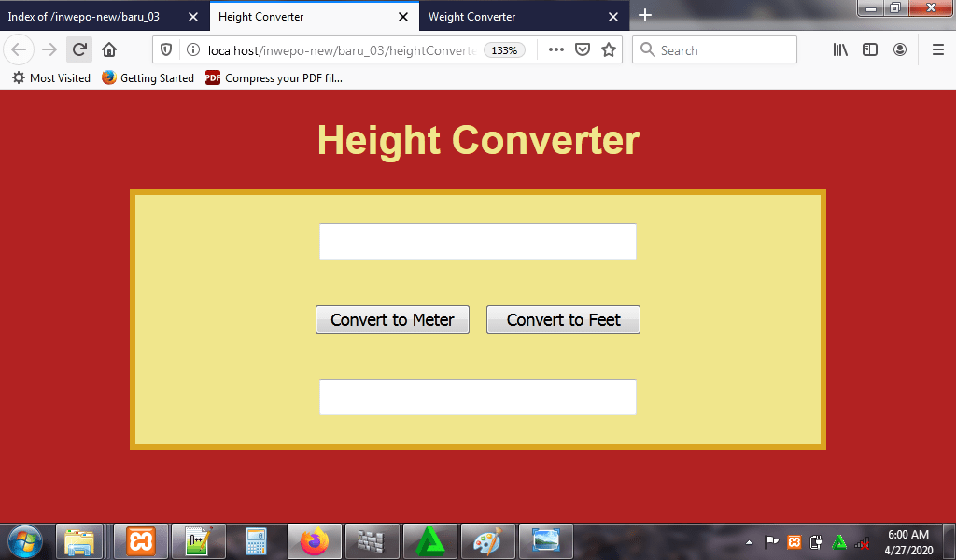The width and height of the screenshot is (956, 560).
Task: Open a new browser tab
Action: [645, 15]
